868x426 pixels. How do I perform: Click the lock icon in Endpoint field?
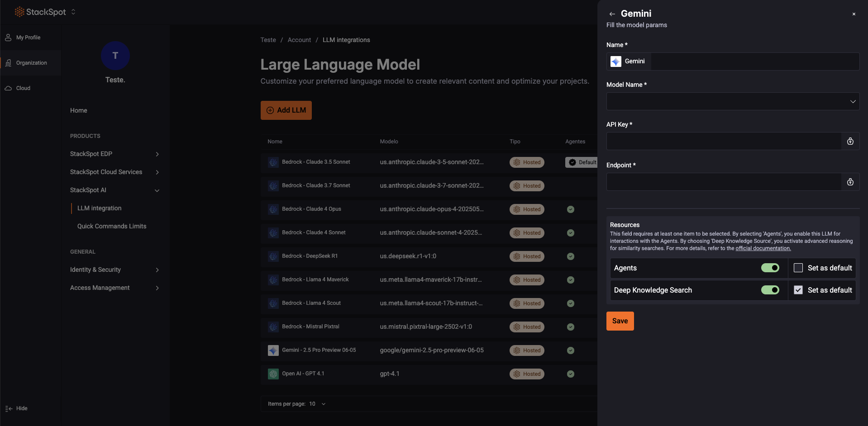click(x=850, y=182)
